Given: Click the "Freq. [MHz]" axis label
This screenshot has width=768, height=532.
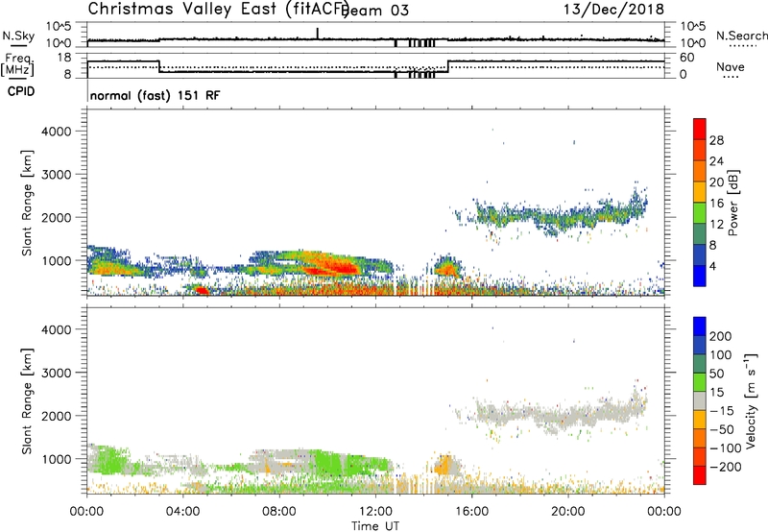Looking at the screenshot, I should [18, 65].
